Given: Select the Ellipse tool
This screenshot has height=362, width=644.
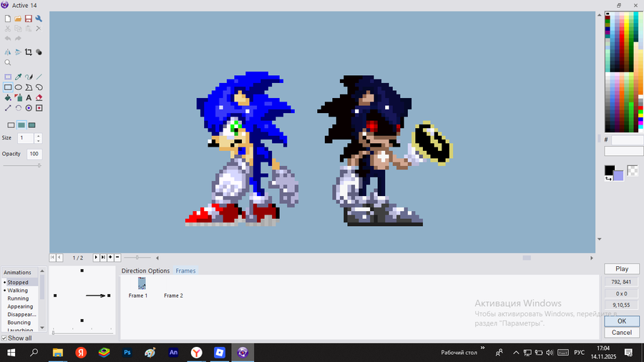Looking at the screenshot, I should tap(18, 87).
